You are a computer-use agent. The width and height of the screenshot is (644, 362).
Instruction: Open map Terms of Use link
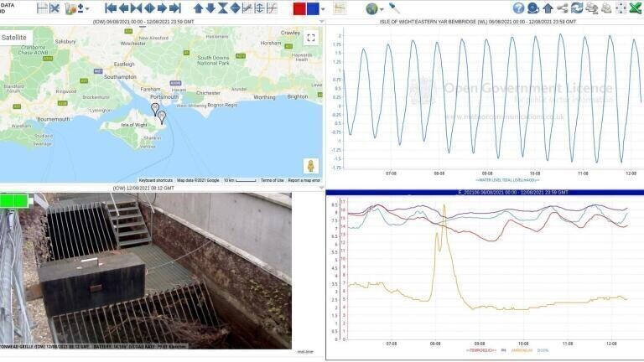(273, 180)
